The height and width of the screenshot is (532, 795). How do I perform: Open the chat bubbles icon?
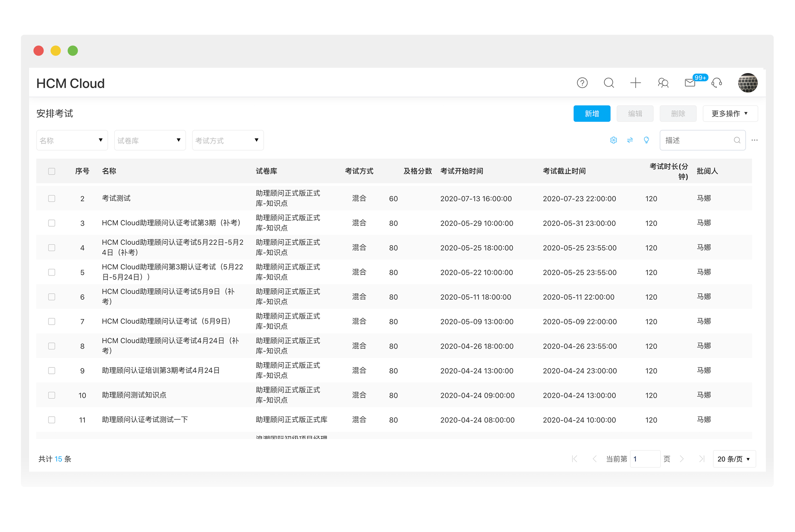pos(663,83)
